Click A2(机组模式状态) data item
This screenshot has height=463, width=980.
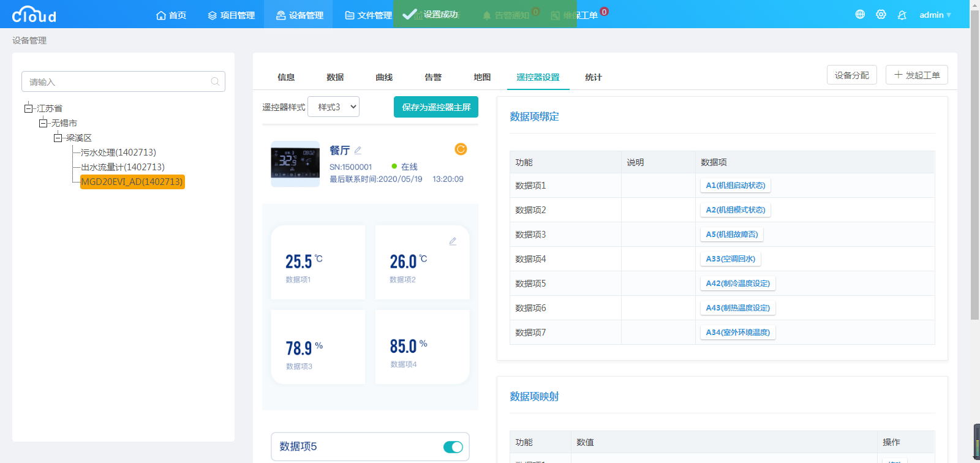(736, 210)
